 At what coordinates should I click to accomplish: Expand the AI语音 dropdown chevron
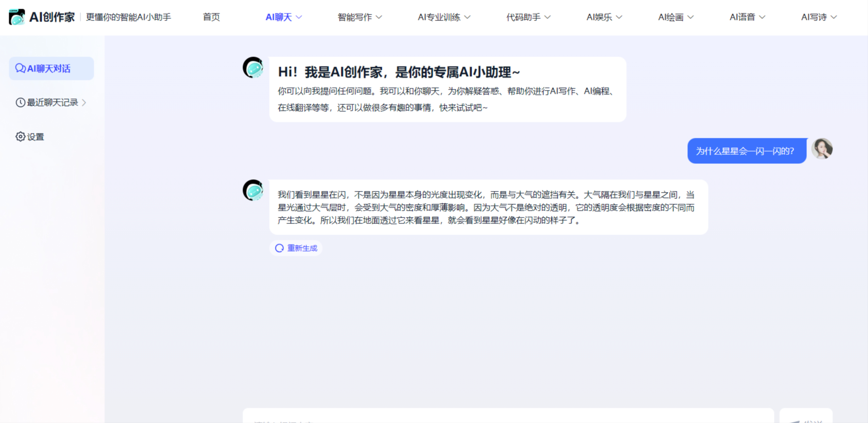pyautogui.click(x=762, y=17)
